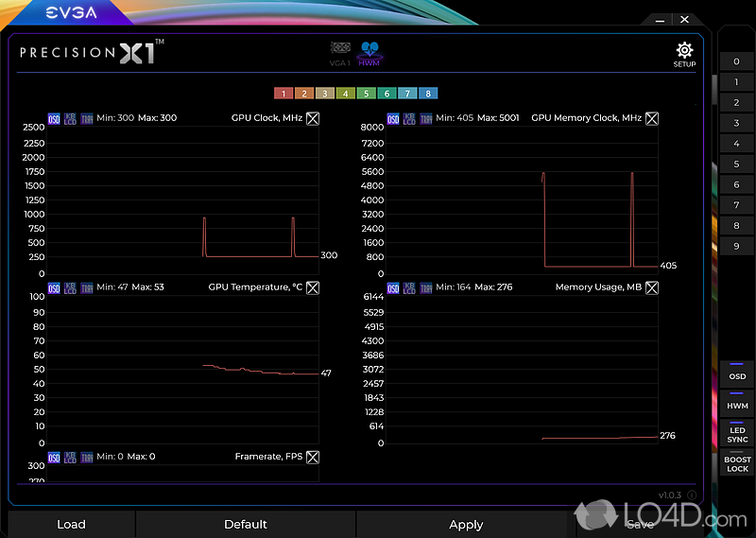Minimize the Precision X1 window

[x=660, y=20]
